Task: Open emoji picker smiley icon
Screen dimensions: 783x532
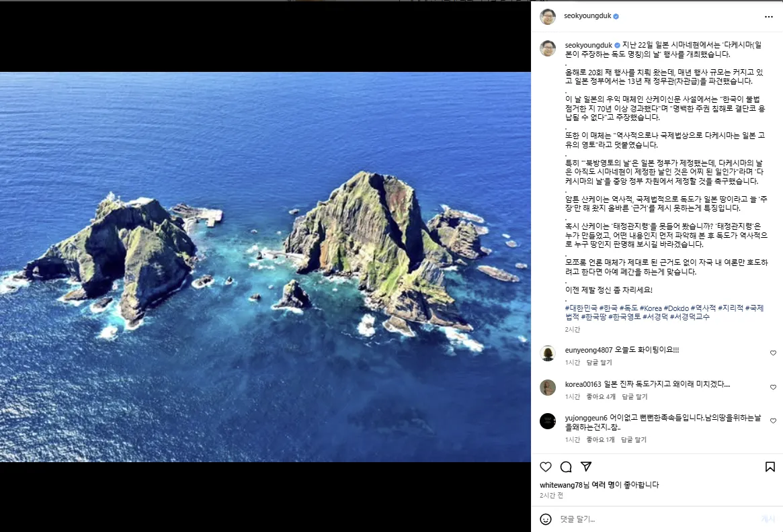Action: tap(546, 519)
